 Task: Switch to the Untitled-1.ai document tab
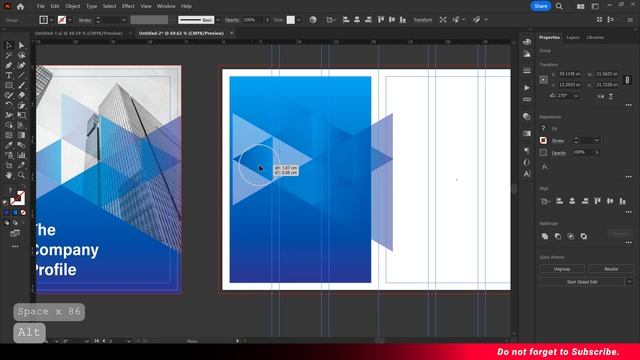(78, 33)
